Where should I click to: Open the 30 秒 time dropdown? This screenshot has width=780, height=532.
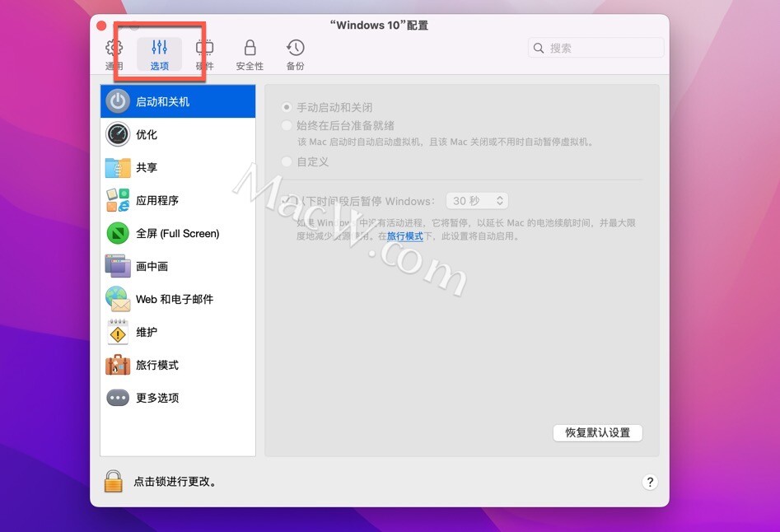(x=477, y=201)
